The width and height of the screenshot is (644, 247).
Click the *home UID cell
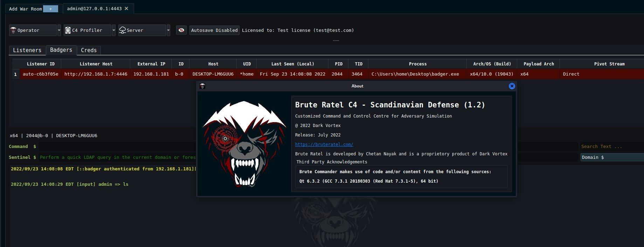[x=247, y=74]
